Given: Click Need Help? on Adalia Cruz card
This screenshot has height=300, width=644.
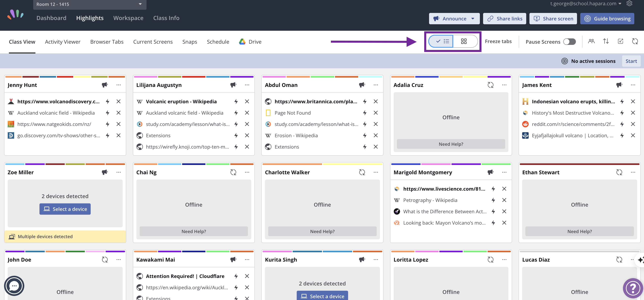Looking at the screenshot, I should pos(451,144).
